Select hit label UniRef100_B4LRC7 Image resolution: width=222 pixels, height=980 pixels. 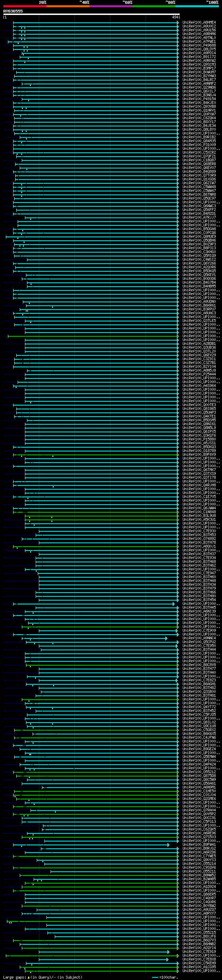click(199, 80)
